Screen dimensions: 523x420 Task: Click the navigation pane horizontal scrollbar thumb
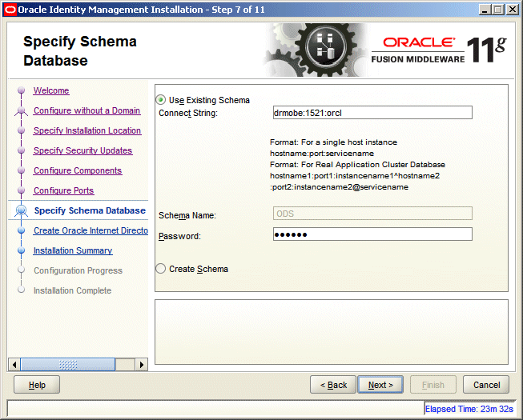68,364
